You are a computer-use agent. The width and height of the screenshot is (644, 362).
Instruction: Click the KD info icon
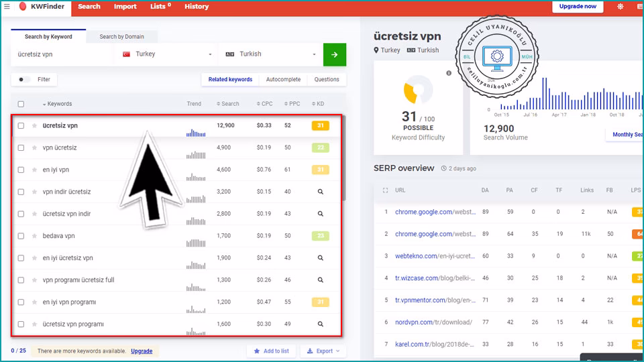pos(449,73)
